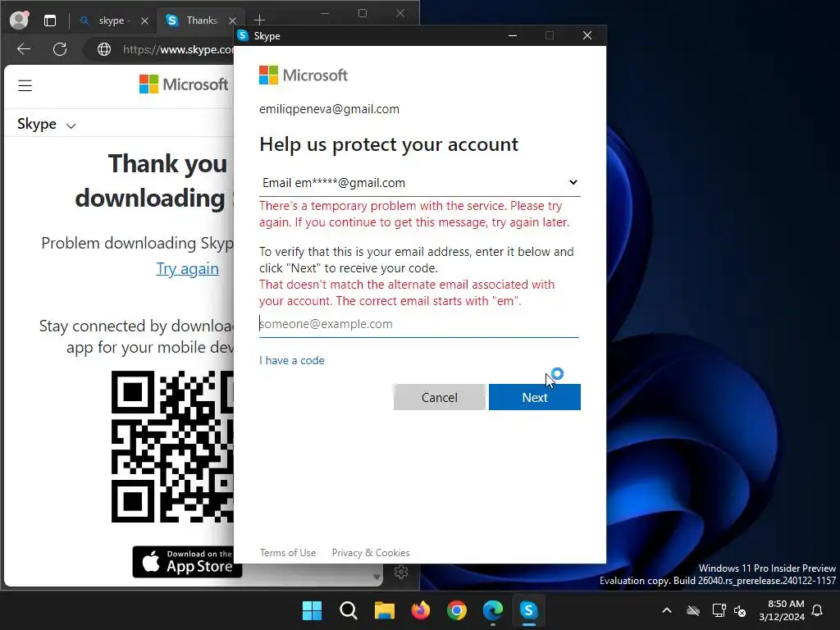840x630 pixels.
Task: Click the Skype icon in dialog title bar
Action: (x=243, y=35)
